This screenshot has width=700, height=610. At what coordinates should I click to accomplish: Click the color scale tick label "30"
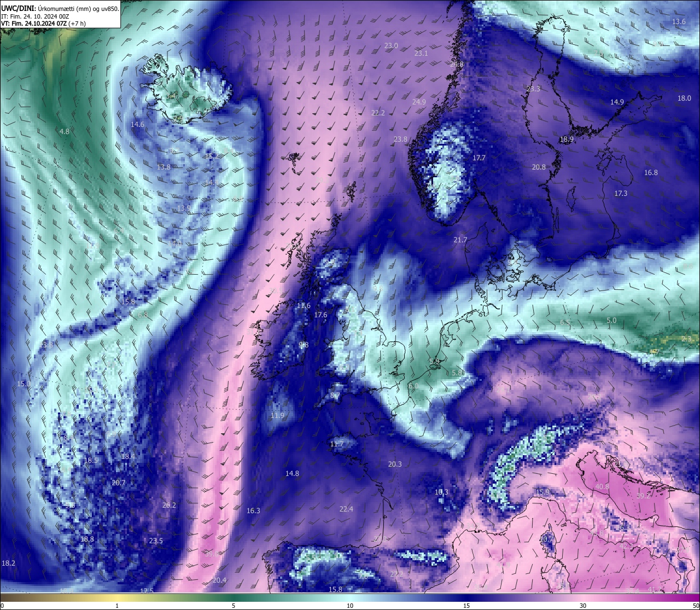tap(583, 606)
